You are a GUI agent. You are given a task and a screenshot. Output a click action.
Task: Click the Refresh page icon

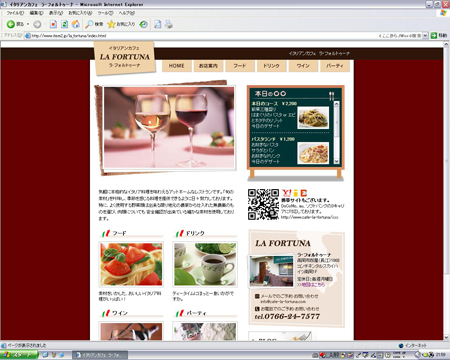[x=64, y=24]
